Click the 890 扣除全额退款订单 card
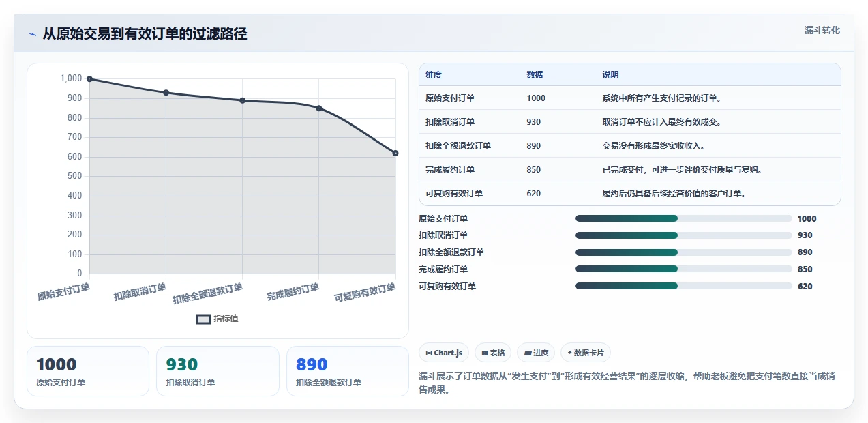This screenshot has height=423, width=868. 348,371
